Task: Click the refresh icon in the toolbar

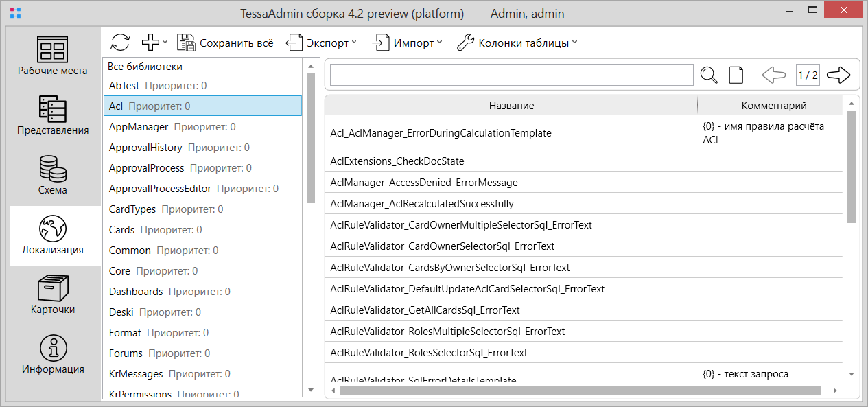Action: click(120, 43)
